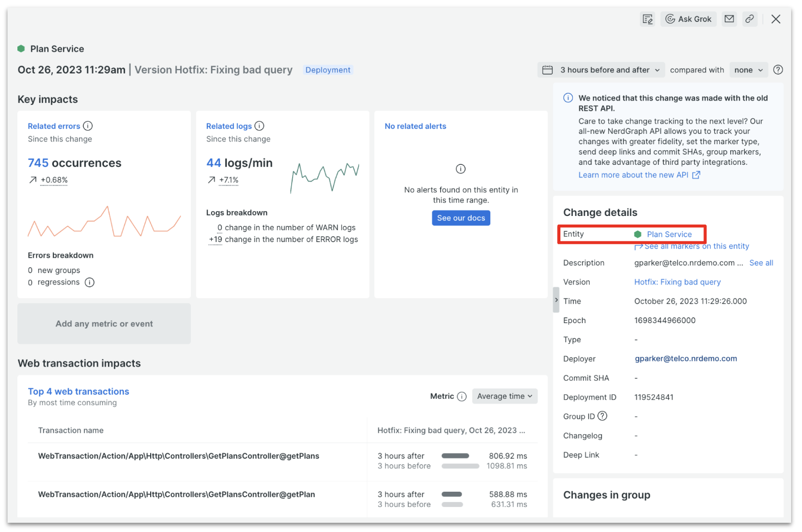Open the time range dropdown
Viewport: 802px width, 532px height.
click(x=601, y=70)
